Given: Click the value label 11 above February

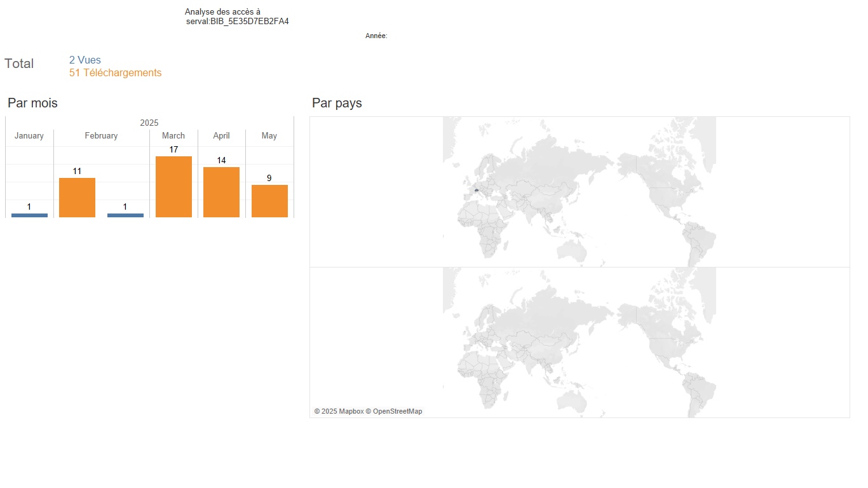Looking at the screenshot, I should (x=77, y=171).
